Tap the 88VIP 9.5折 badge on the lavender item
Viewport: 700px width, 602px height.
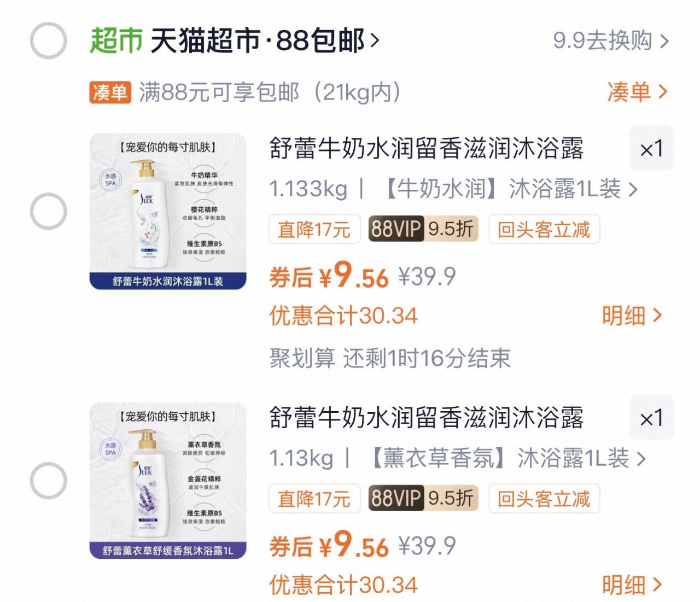tap(423, 499)
